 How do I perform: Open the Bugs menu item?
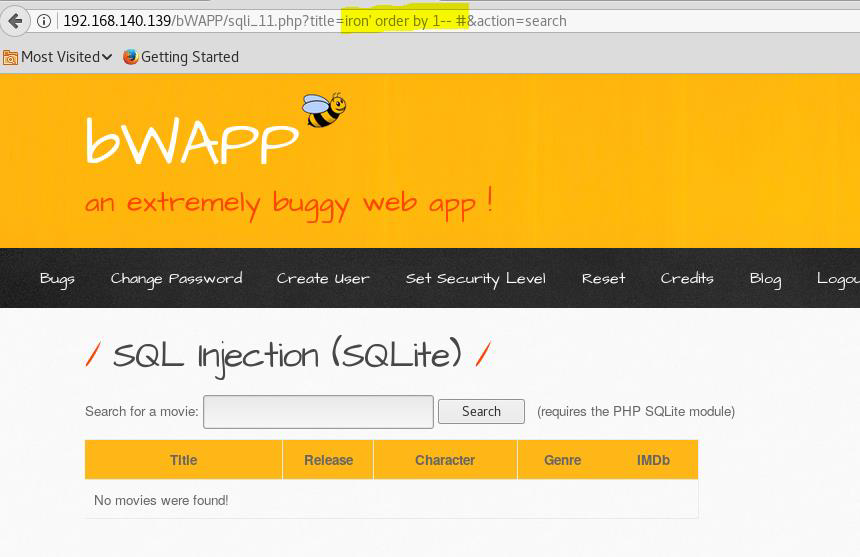coord(57,278)
